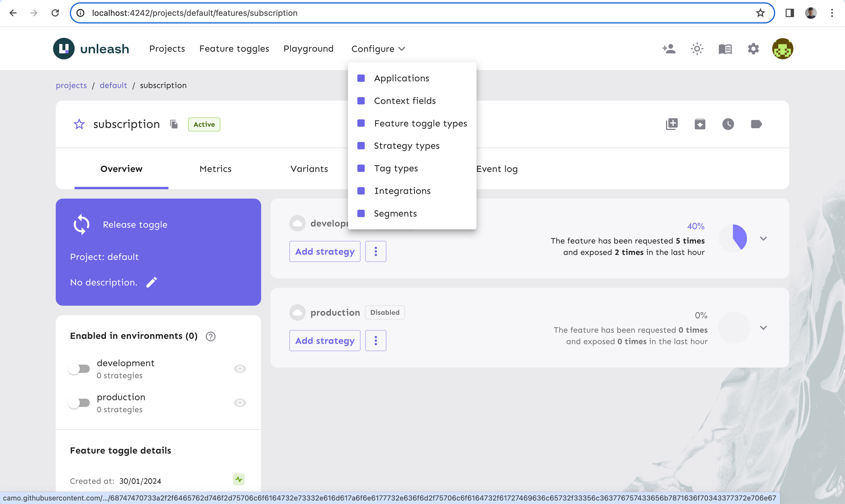Click the add collaborator icon in header

pyautogui.click(x=668, y=49)
